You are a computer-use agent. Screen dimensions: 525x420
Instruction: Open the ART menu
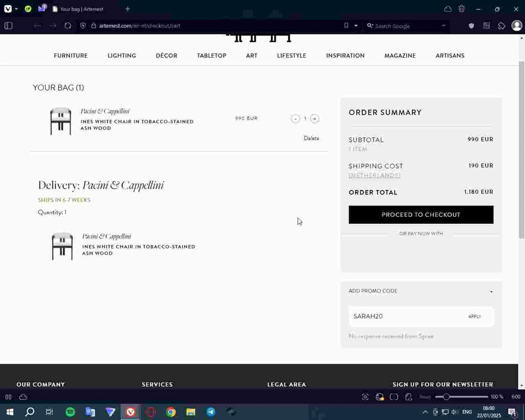[252, 56]
